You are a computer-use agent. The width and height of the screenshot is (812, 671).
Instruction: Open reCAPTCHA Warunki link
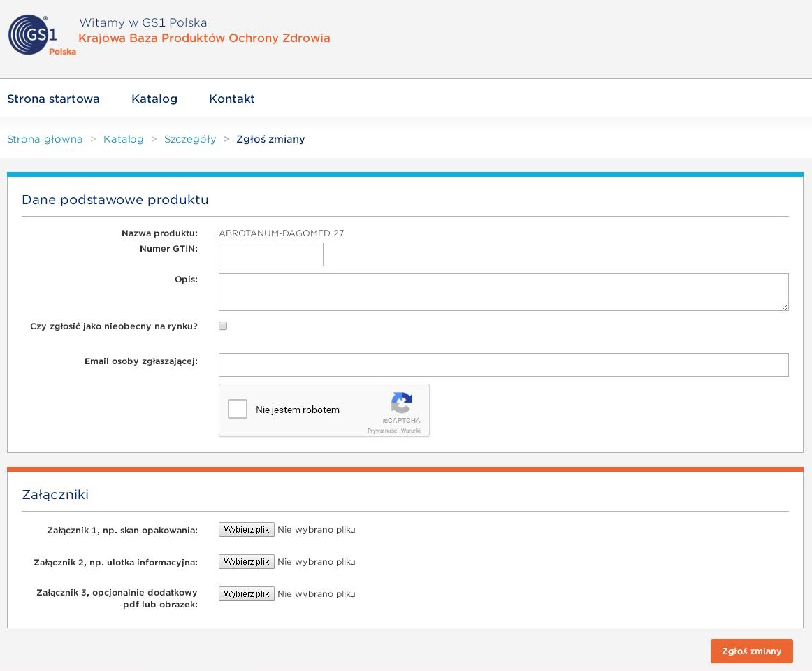[x=411, y=431]
